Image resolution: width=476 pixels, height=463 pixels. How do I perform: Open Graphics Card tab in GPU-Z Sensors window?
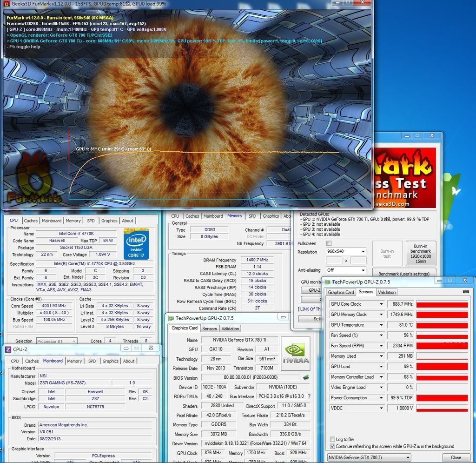341,292
